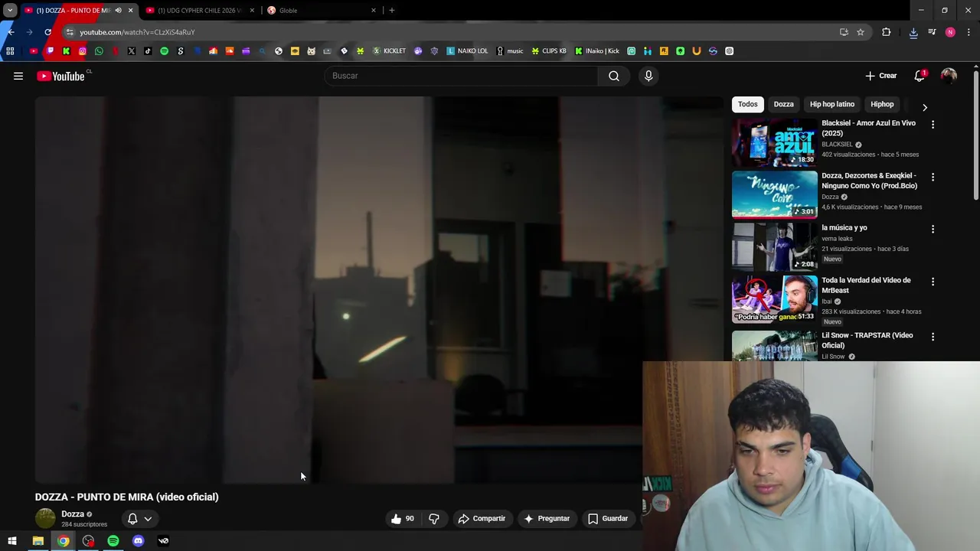Screen dimensions: 980x551
Task: Launch Spotify from the taskbar
Action: (113, 541)
